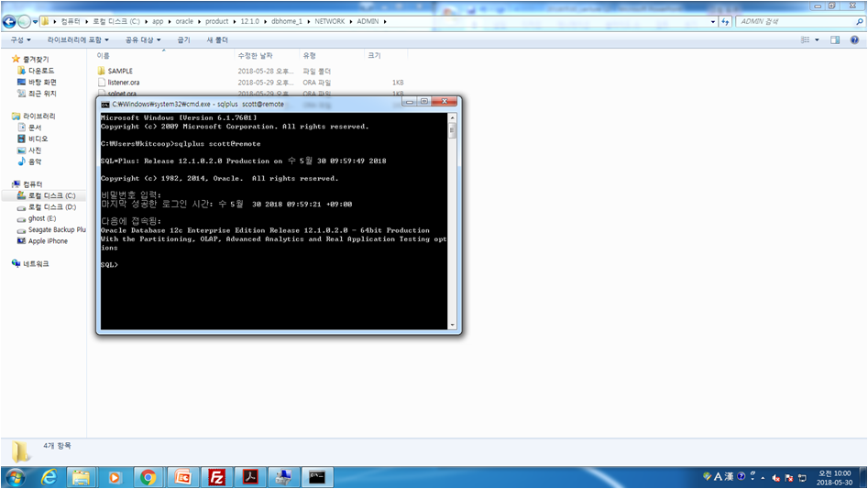Open the 구성 menu

(20, 39)
